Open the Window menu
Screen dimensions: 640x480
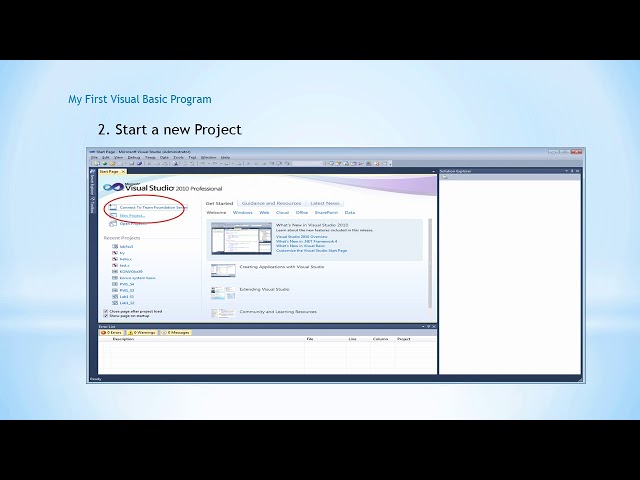pyautogui.click(x=209, y=157)
